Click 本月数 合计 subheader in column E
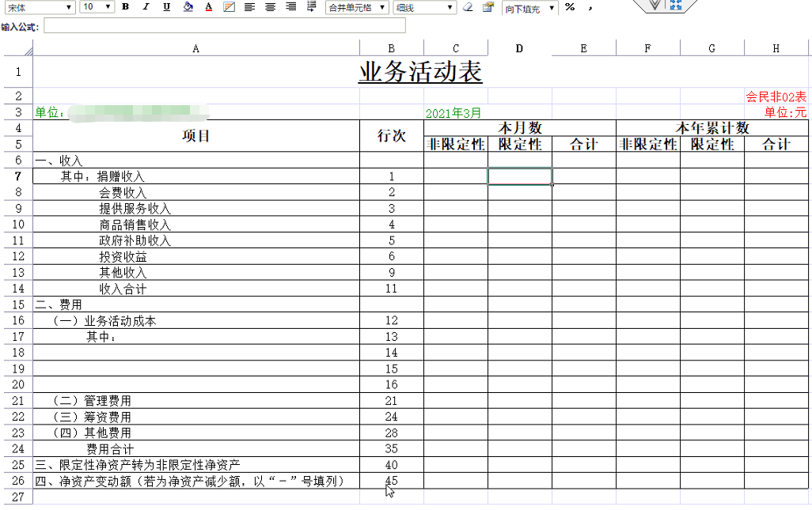This screenshot has width=812, height=510. (583, 145)
